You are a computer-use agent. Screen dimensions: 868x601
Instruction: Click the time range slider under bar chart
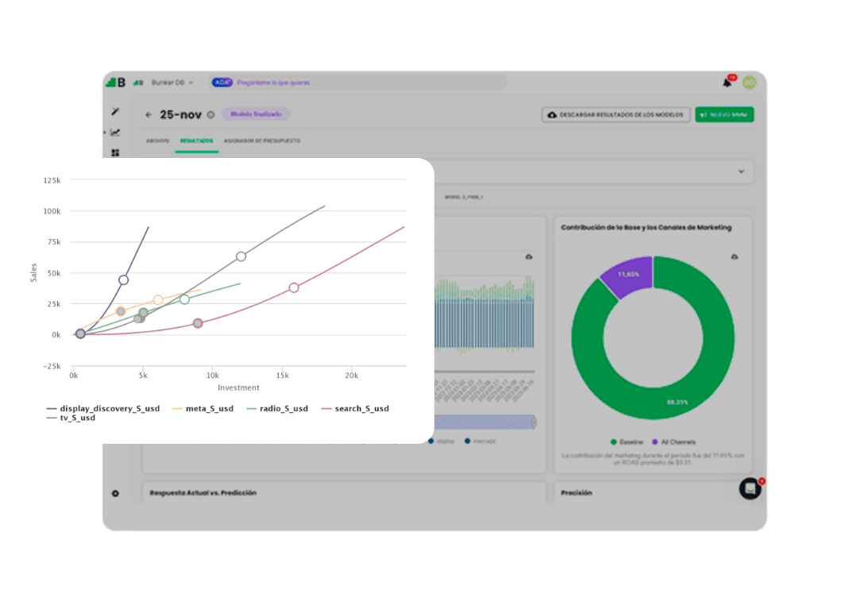485,423
